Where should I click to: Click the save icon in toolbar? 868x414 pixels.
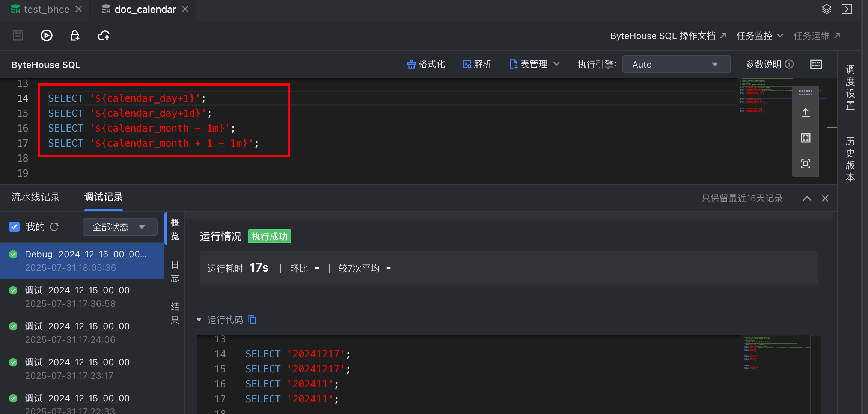pos(18,36)
